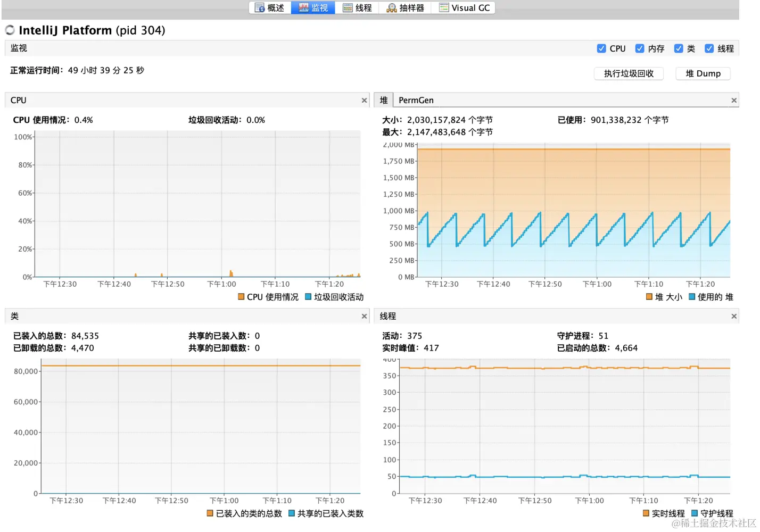Screen dimensions: 760x532
Task: Click the blue 垃圾回收活动 legend swatch
Action: pyautogui.click(x=308, y=297)
